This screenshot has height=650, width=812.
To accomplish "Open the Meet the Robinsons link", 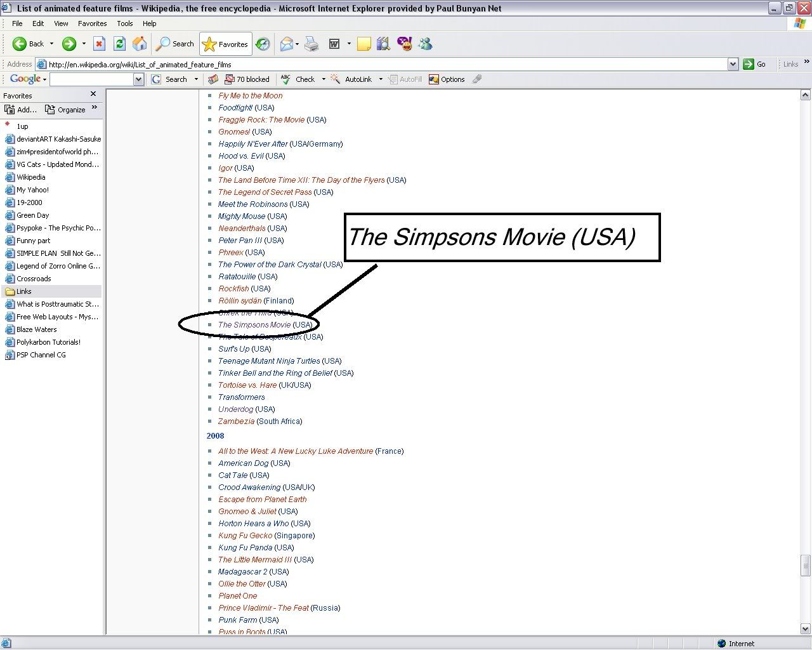I will coord(252,204).
